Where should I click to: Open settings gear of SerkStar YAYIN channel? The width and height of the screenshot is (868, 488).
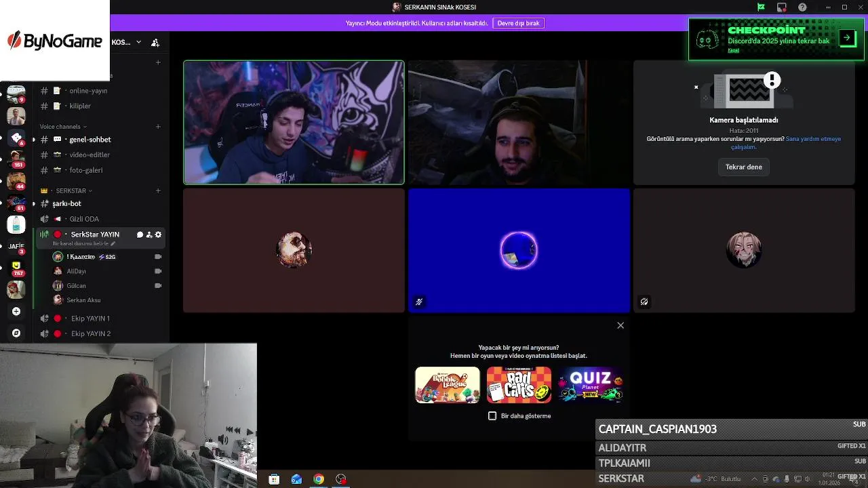click(x=159, y=235)
